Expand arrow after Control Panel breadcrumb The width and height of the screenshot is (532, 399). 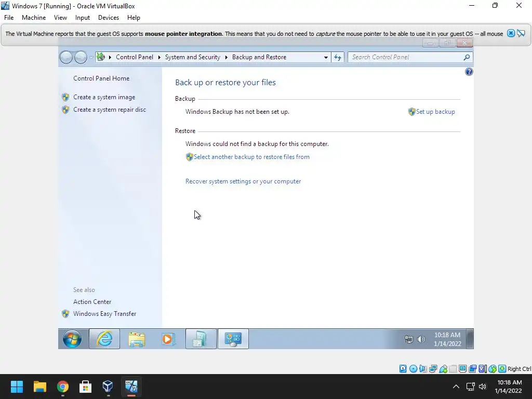click(159, 57)
